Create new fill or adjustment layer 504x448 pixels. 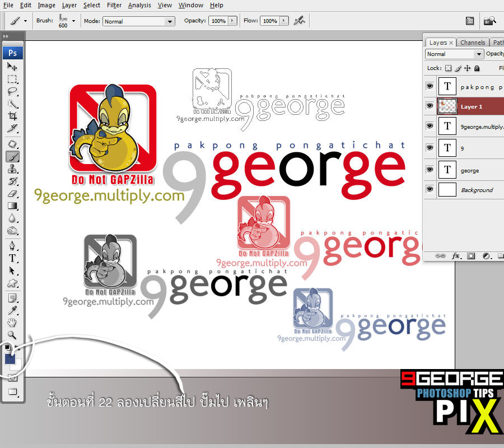[x=486, y=256]
